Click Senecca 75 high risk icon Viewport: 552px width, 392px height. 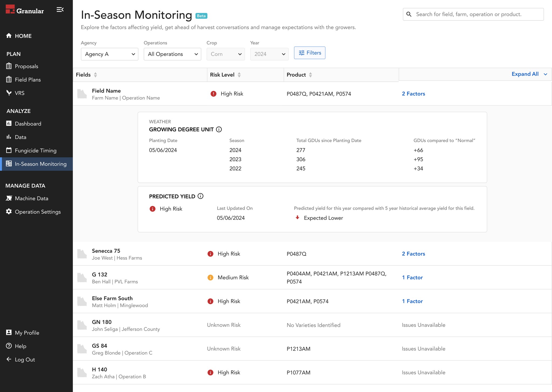tap(211, 254)
